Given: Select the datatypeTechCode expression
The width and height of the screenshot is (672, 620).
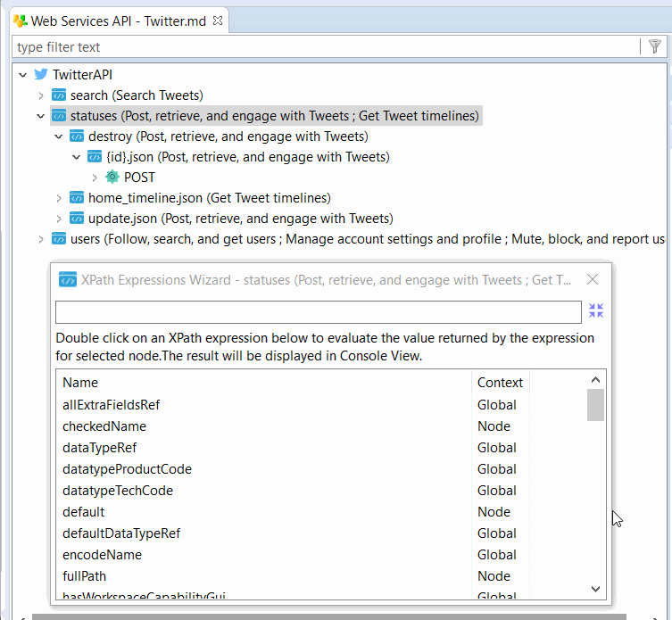Looking at the screenshot, I should pyautogui.click(x=118, y=491).
